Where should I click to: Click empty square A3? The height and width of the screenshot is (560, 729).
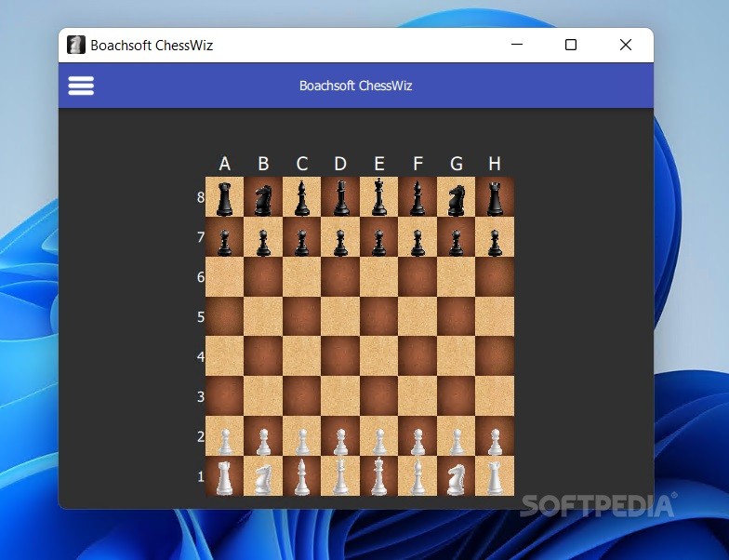coord(225,396)
